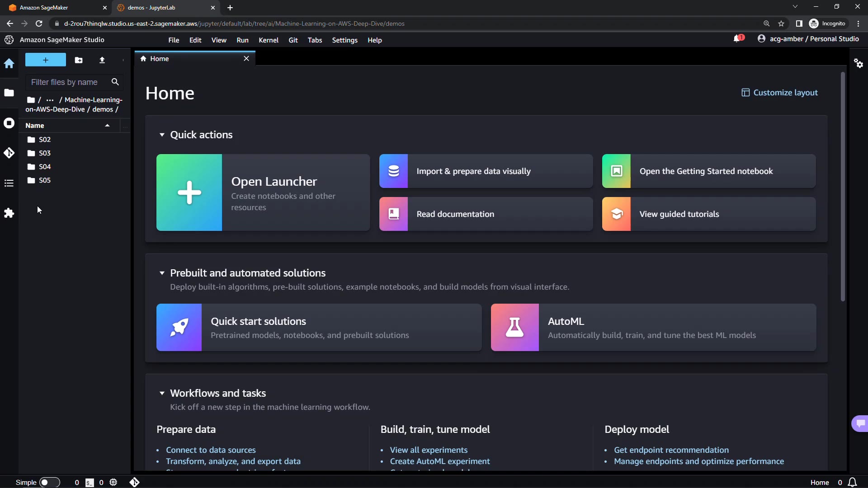Open the Running Terminals and Kernels panel
Image resolution: width=868 pixels, height=488 pixels.
(9, 123)
